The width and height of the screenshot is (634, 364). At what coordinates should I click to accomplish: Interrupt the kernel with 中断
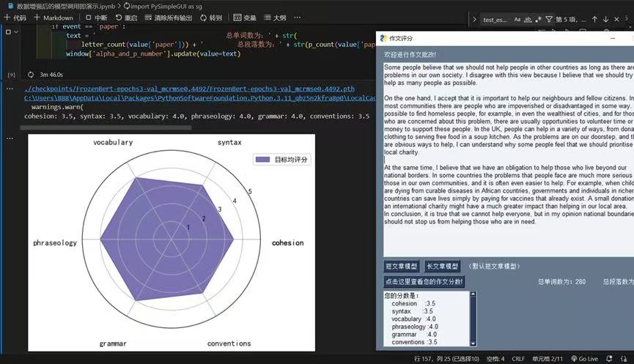click(x=97, y=18)
